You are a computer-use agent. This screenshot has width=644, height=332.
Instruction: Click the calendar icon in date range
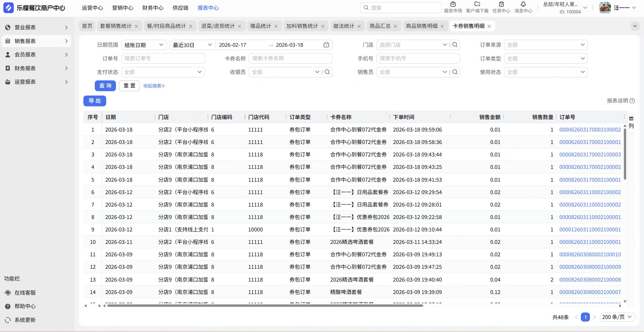pyautogui.click(x=326, y=45)
